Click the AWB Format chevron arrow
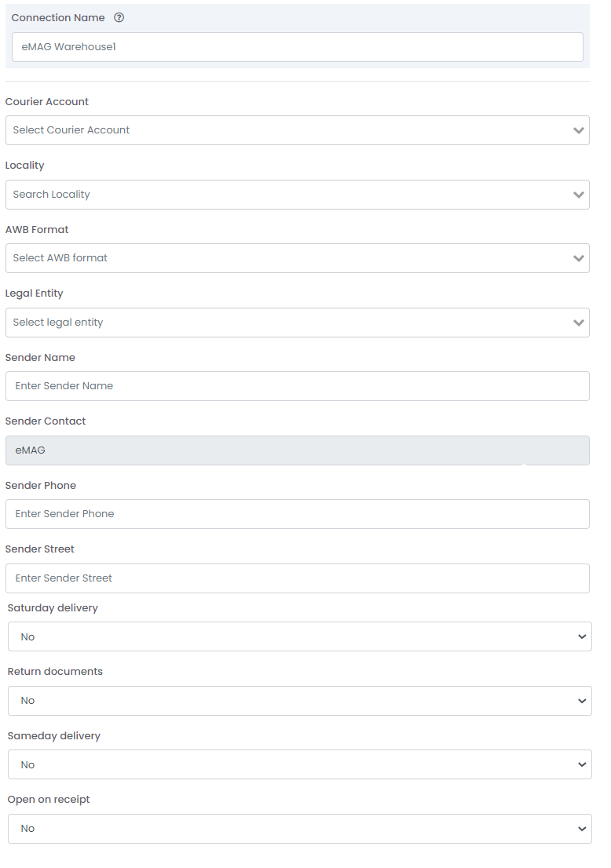The width and height of the screenshot is (611, 868). [579, 258]
